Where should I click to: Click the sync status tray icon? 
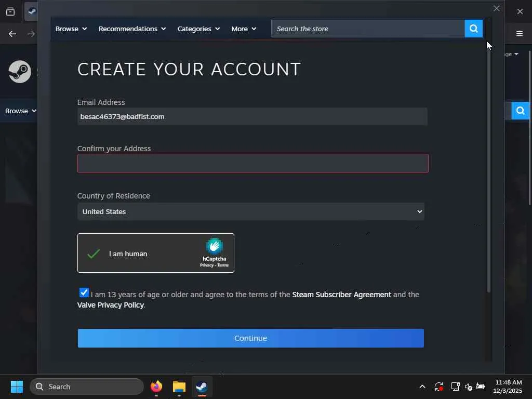438,387
